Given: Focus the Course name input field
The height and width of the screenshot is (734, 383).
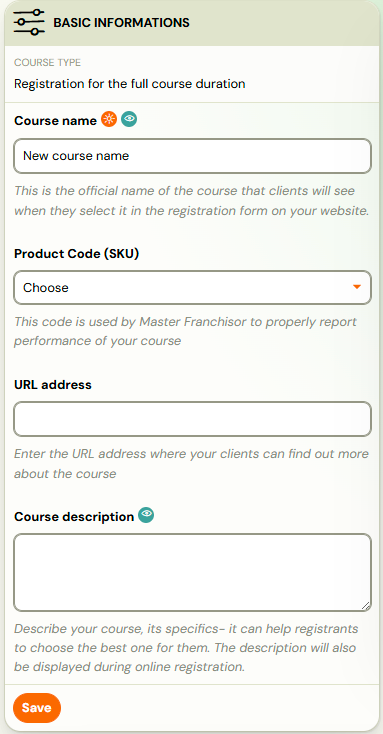Looking at the screenshot, I should [192, 156].
